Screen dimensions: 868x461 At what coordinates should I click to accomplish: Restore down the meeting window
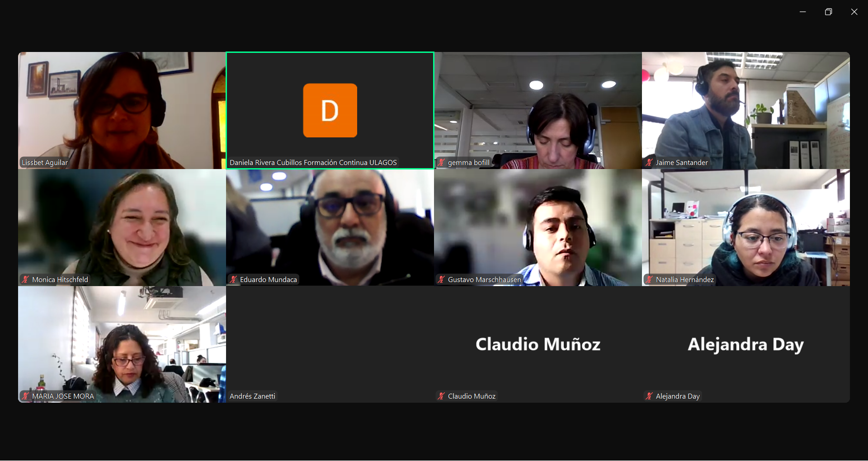pos(828,12)
